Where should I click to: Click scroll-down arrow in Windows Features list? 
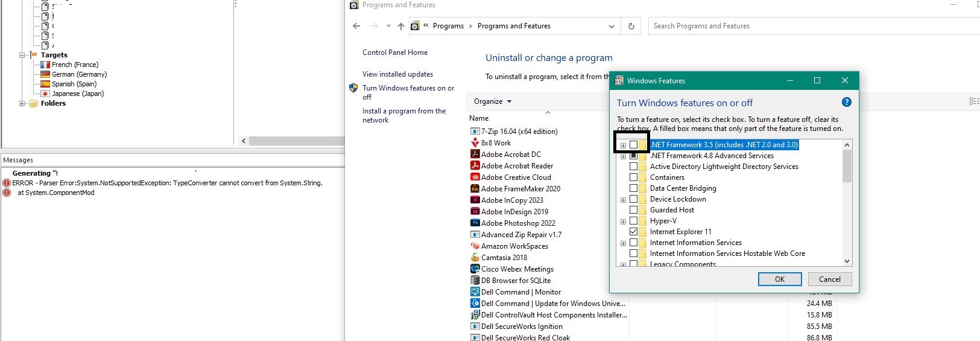[847, 261]
